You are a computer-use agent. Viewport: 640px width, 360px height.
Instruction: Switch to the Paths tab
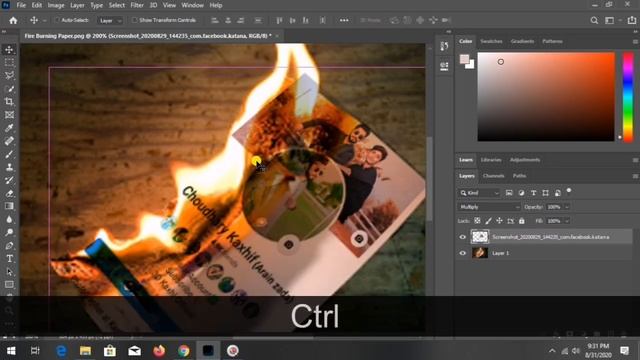(x=519, y=176)
